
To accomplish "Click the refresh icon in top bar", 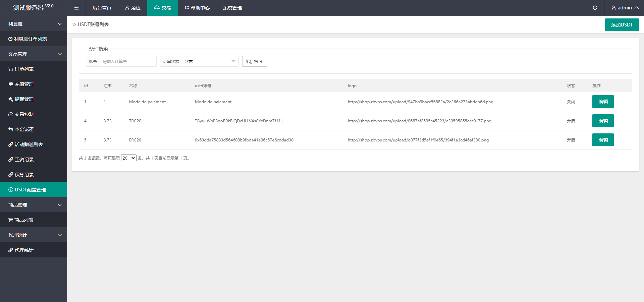I will pos(595,8).
